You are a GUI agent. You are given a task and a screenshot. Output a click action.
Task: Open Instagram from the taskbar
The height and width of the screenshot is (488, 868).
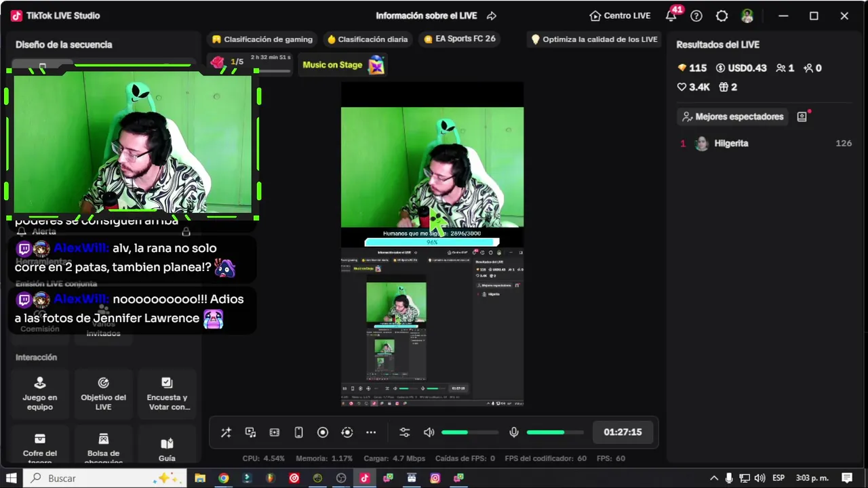click(435, 478)
